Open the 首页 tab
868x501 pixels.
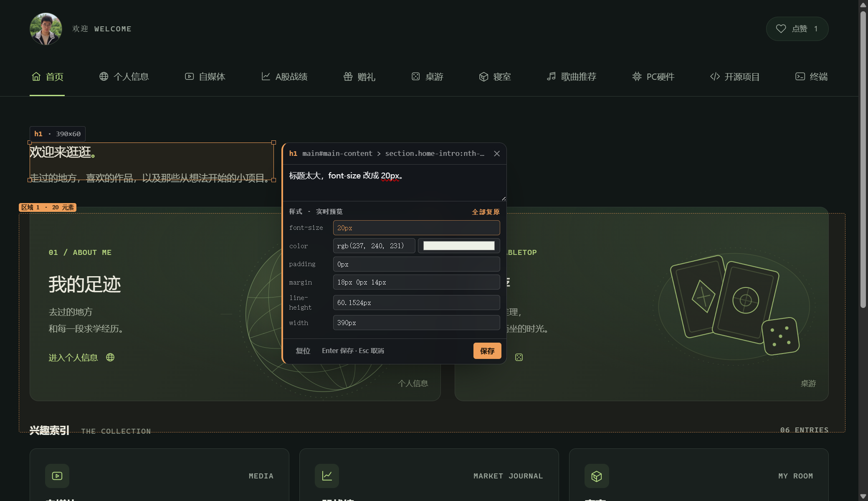coord(47,76)
